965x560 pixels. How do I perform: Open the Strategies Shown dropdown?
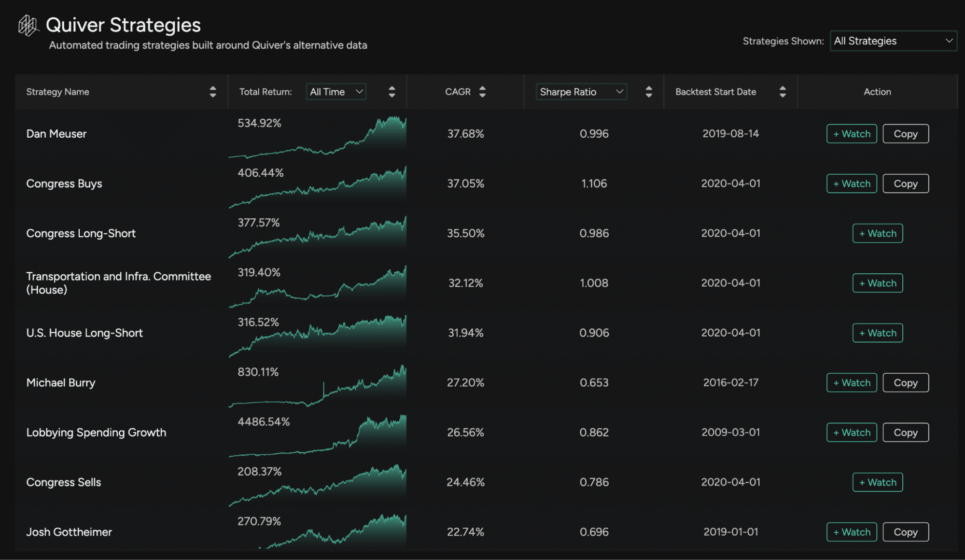pyautogui.click(x=893, y=41)
